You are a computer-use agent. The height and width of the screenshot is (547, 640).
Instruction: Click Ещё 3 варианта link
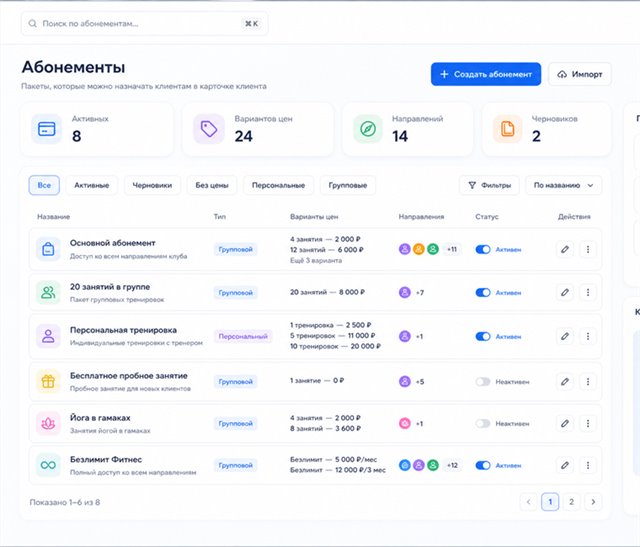[316, 260]
